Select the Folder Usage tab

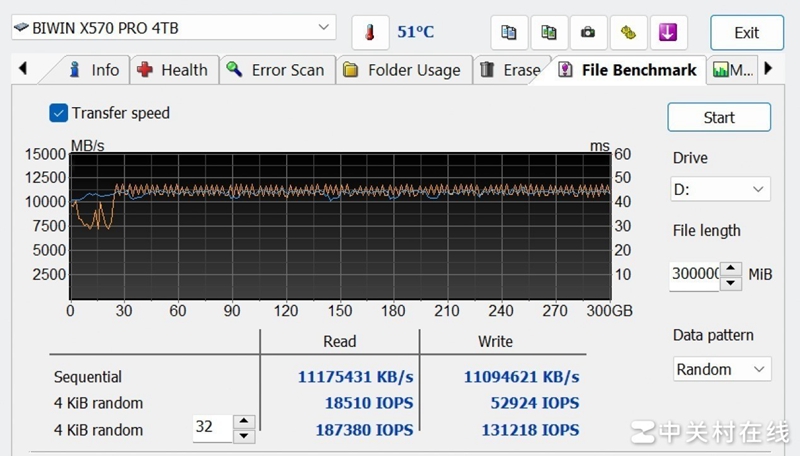402,70
